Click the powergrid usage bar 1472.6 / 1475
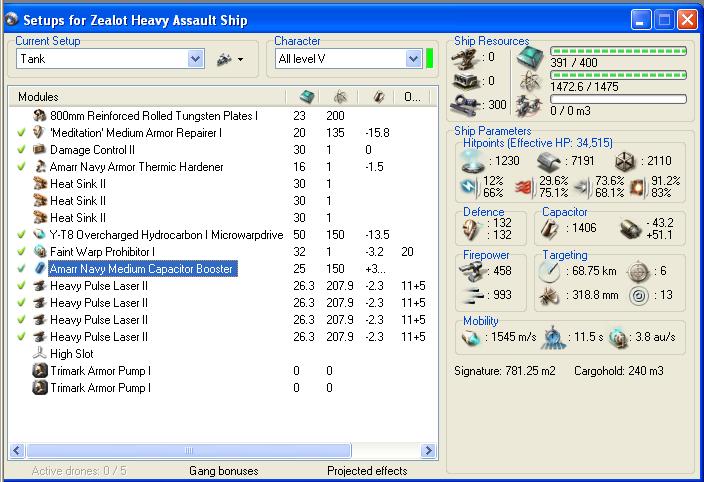 coord(619,75)
